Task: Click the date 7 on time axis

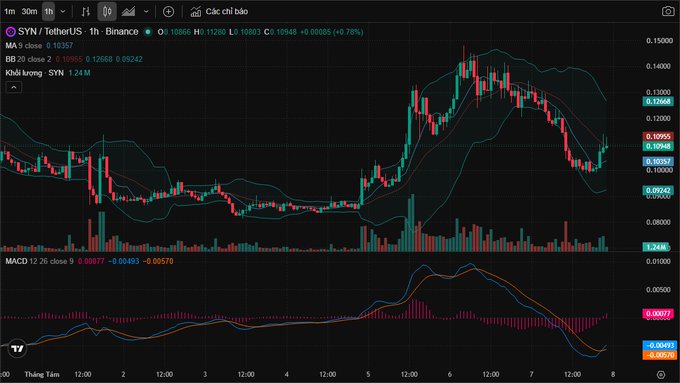Action: [x=531, y=374]
